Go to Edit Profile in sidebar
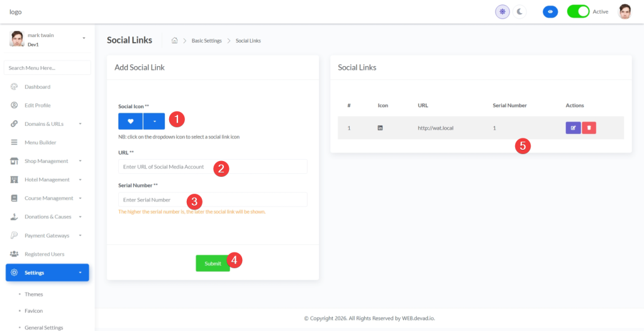 37,105
